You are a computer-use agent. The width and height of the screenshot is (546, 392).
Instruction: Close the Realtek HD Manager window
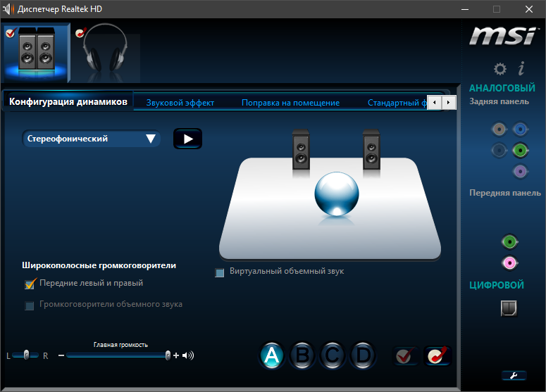(x=529, y=9)
